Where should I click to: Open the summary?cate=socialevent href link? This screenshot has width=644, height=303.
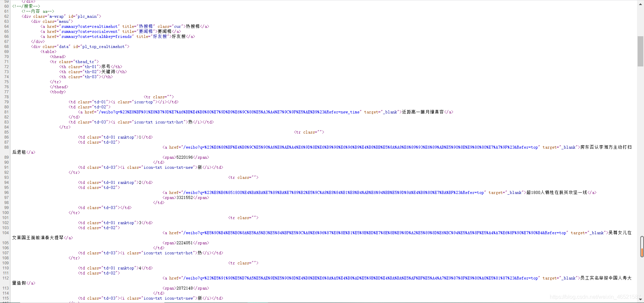point(89,32)
